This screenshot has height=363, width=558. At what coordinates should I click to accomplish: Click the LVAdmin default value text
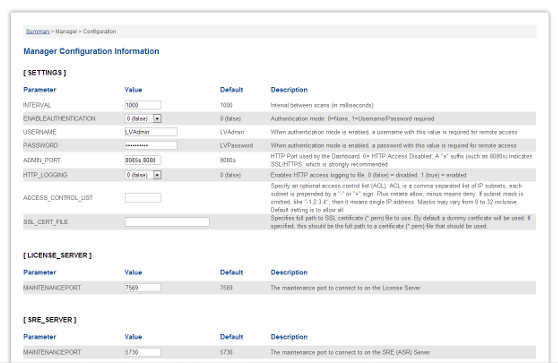(x=232, y=132)
